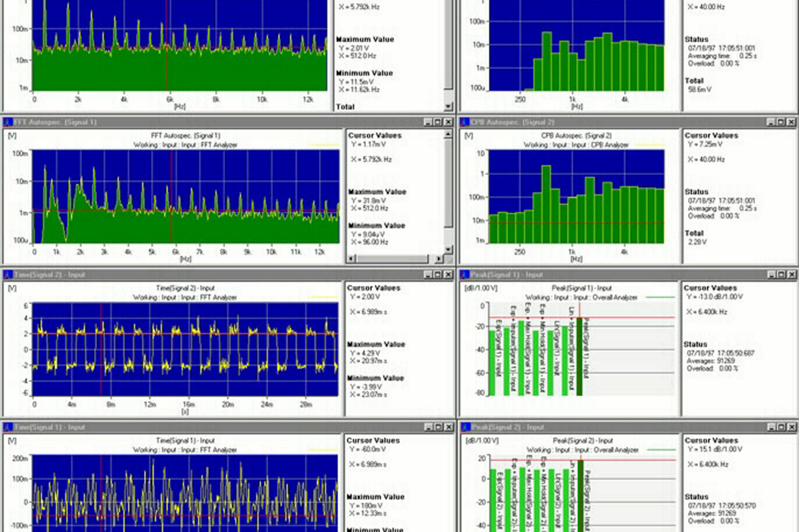The height and width of the screenshot is (532, 799).
Task: Select the Time(Signal 1) - Input title bar
Action: point(200,427)
